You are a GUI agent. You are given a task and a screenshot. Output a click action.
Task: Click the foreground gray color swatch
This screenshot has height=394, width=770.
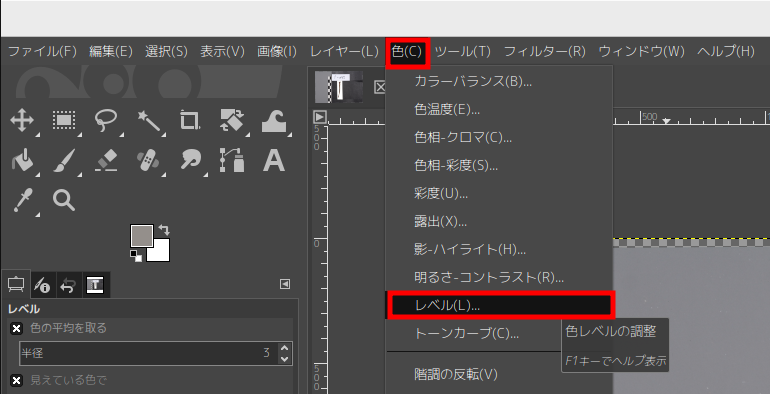click(x=142, y=236)
